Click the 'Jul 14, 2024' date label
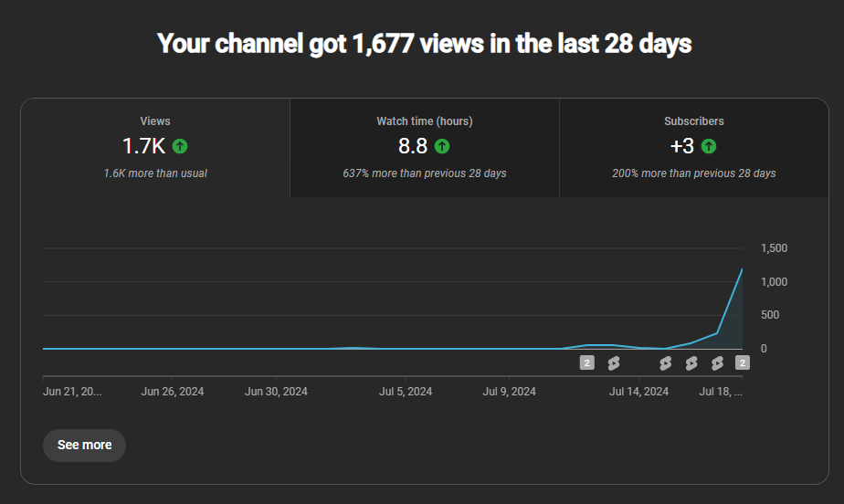The width and height of the screenshot is (844, 504). [638, 392]
